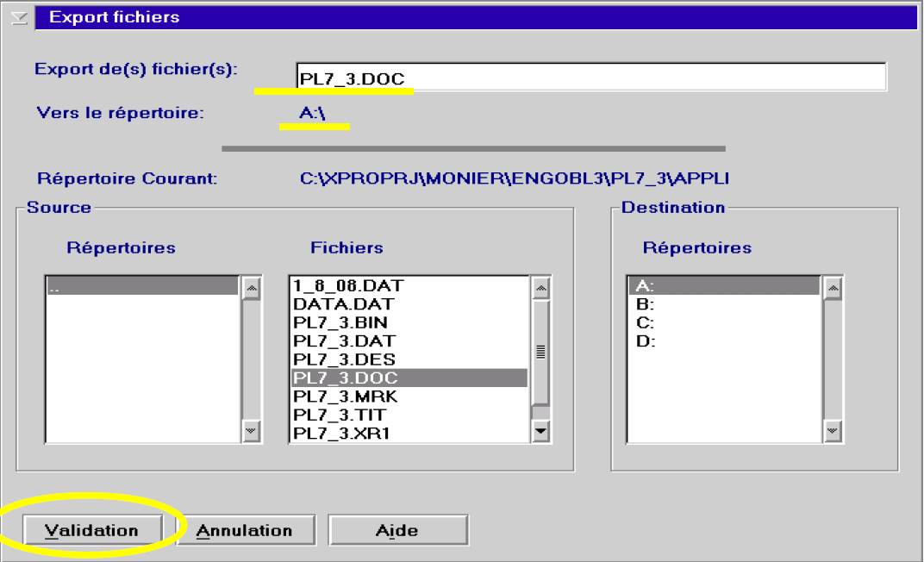Click the export file name field

590,78
